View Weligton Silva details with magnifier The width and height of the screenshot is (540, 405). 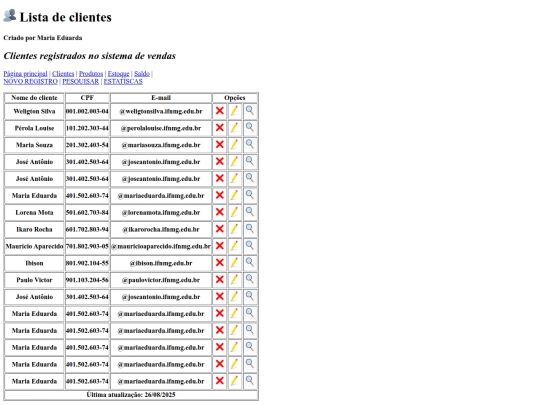[250, 111]
